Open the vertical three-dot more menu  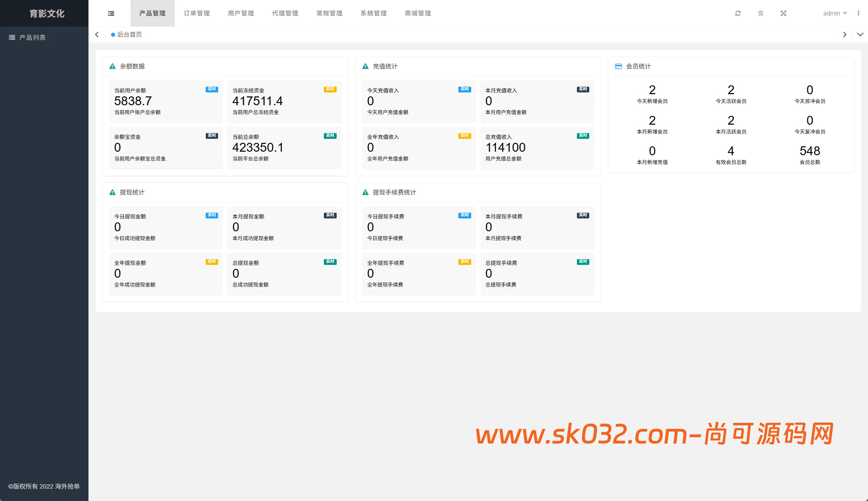[x=858, y=13]
